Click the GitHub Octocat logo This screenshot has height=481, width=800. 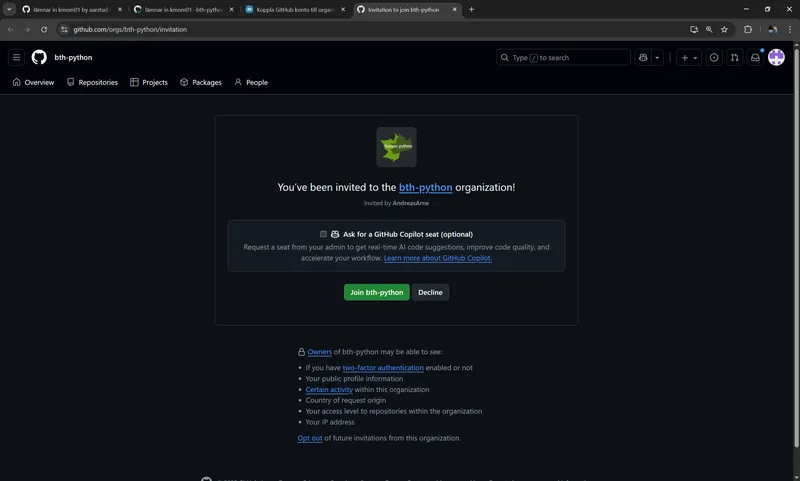tap(39, 58)
